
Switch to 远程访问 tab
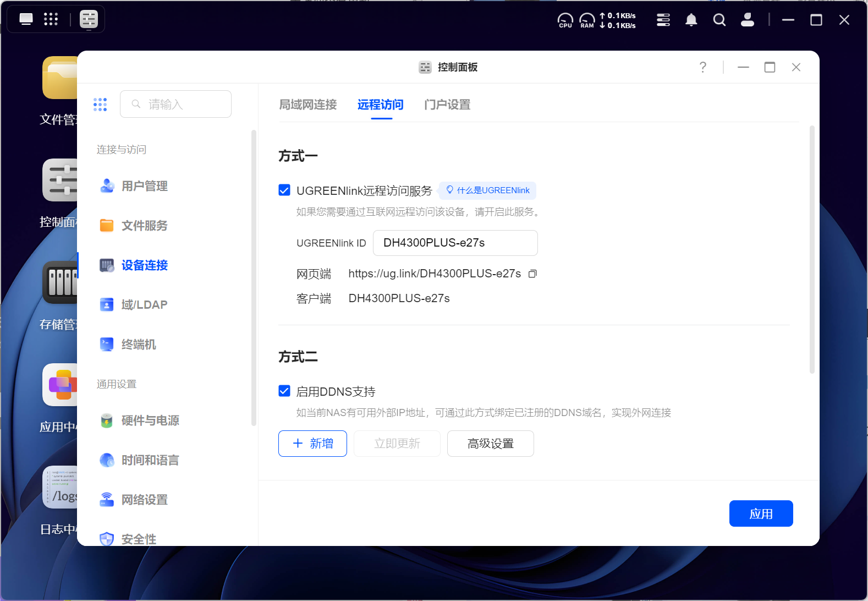[381, 105]
